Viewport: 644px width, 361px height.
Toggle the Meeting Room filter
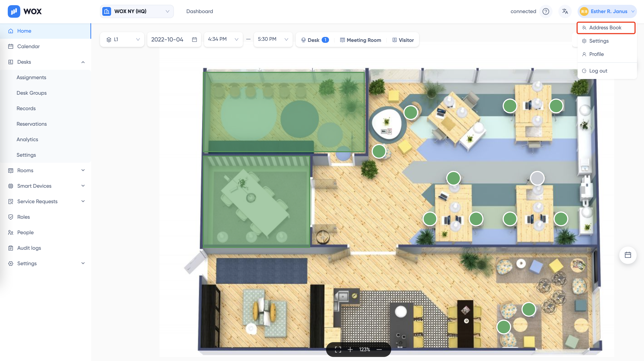361,40
